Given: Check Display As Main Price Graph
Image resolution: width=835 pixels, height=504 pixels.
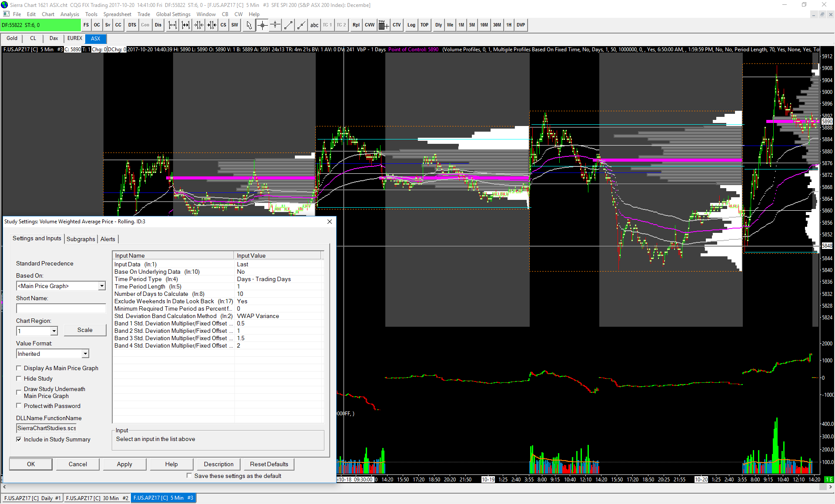Looking at the screenshot, I should tap(19, 368).
